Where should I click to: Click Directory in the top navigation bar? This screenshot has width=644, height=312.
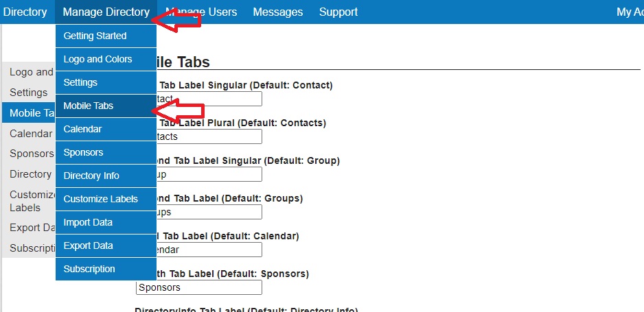click(x=25, y=12)
